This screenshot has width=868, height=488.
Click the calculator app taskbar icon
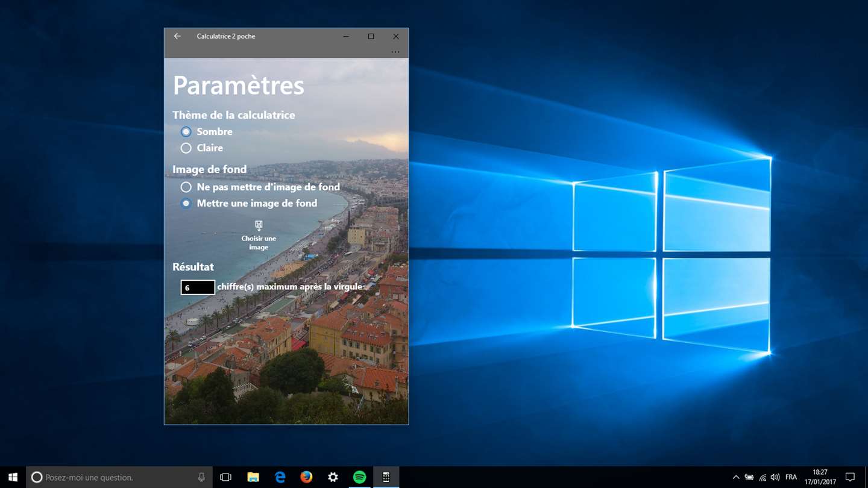[x=386, y=477]
